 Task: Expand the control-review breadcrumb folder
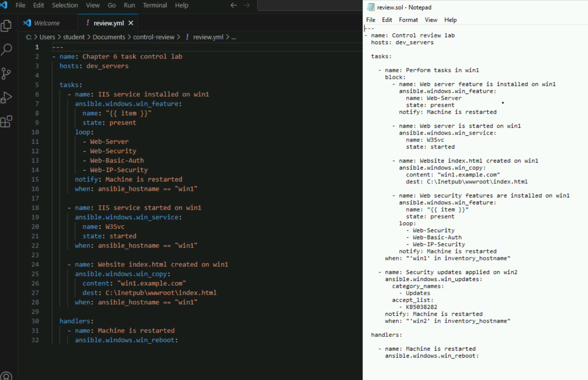coord(153,37)
